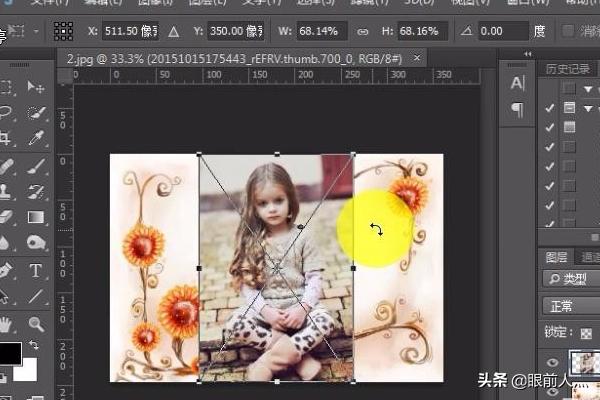Open the tool preset picker dropdown arrow

click(36, 31)
